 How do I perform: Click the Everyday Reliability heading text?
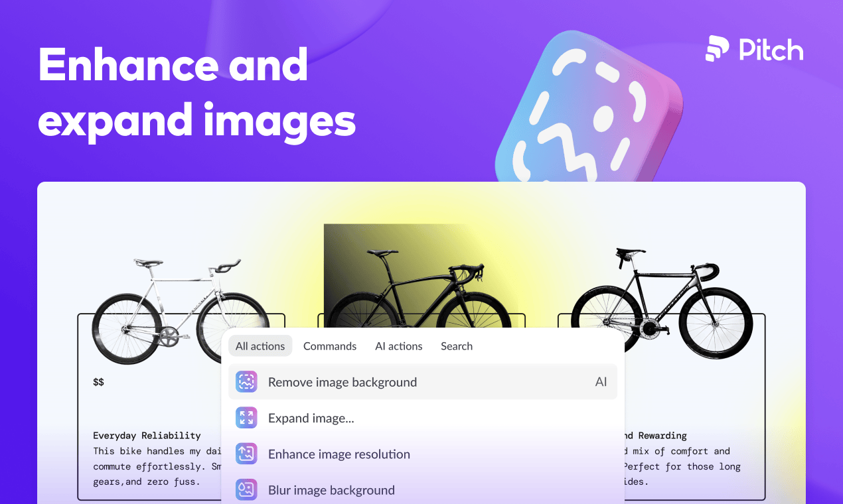tap(147, 436)
